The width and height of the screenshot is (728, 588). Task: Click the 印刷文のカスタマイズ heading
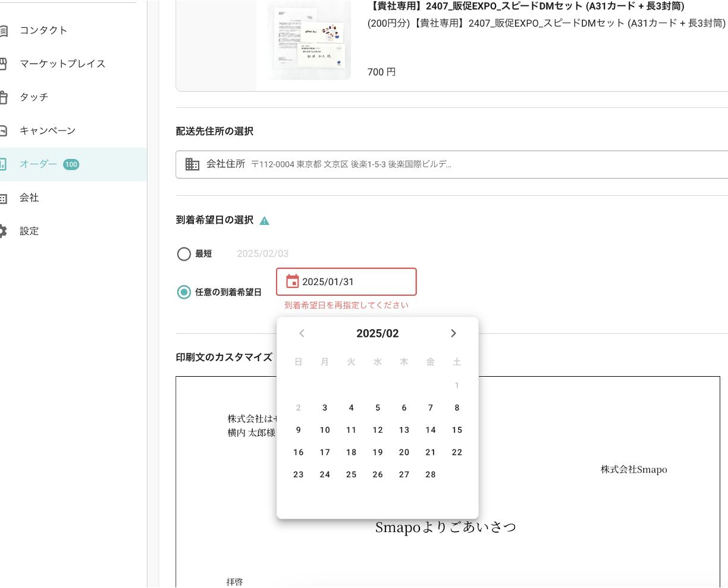224,357
